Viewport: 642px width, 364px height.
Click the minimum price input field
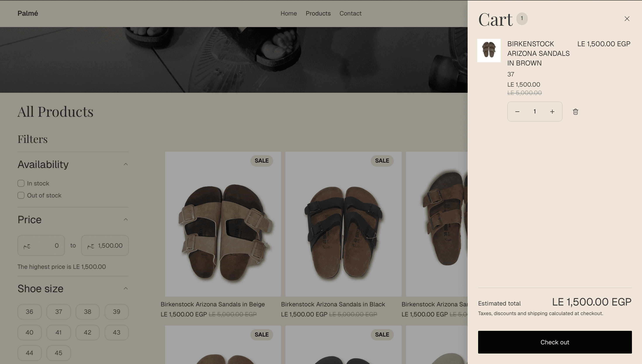pyautogui.click(x=41, y=246)
